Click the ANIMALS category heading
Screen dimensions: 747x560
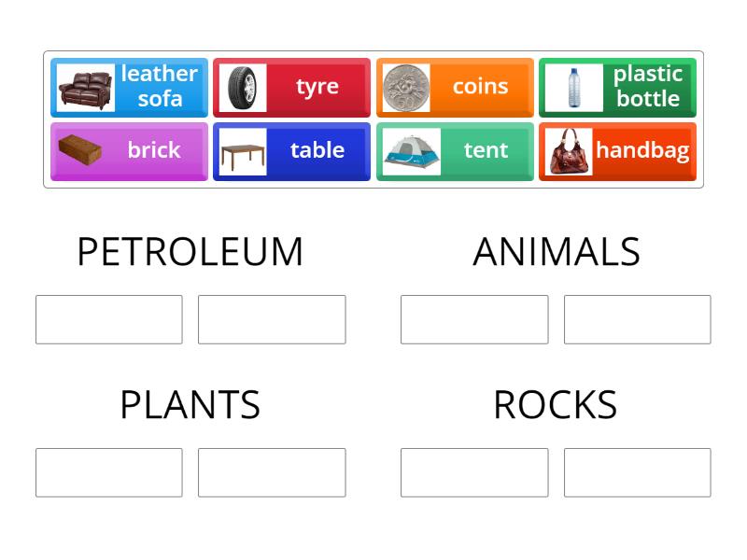point(557,250)
